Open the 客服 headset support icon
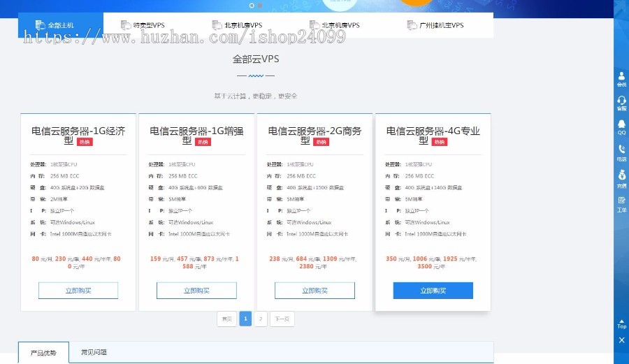Viewport: 629px width, 364px height. pyautogui.click(x=621, y=103)
